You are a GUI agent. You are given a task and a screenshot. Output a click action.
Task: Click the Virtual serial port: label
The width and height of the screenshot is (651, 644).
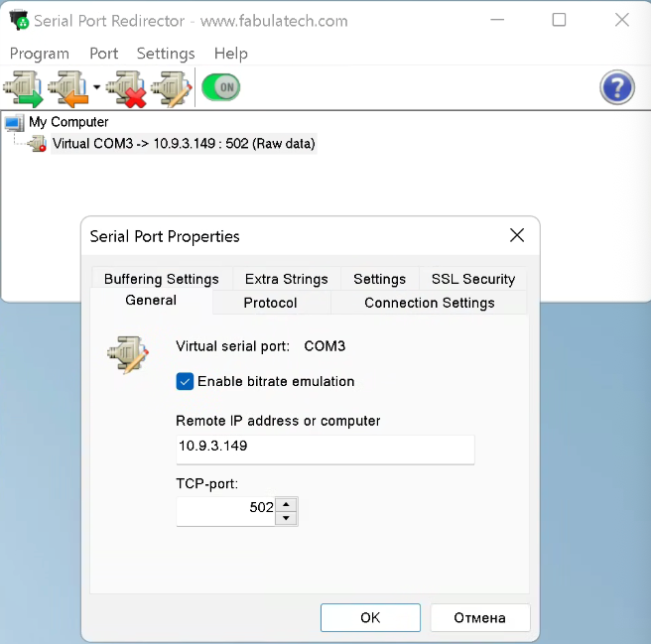(233, 346)
